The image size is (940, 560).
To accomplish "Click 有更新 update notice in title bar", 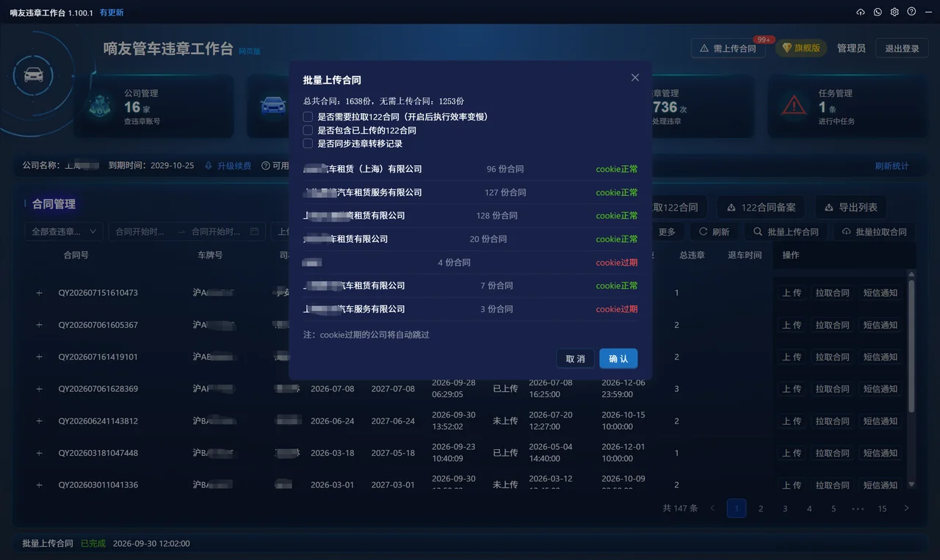I will point(112,12).
